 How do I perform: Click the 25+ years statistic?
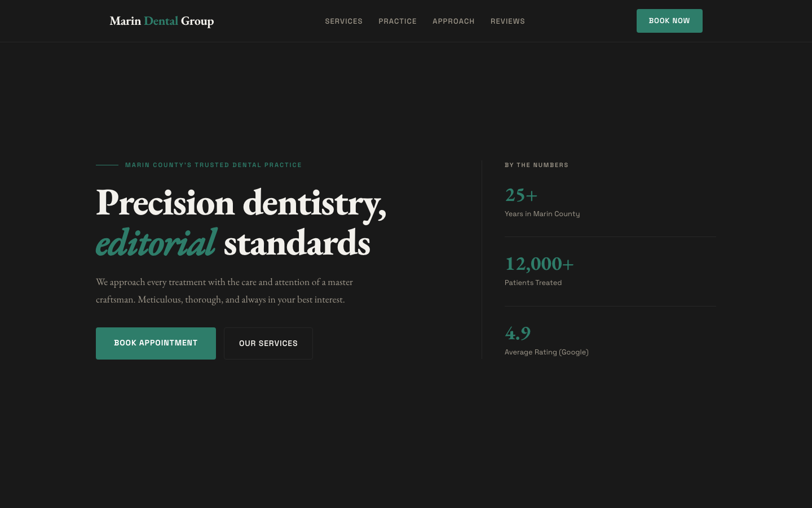[521, 195]
